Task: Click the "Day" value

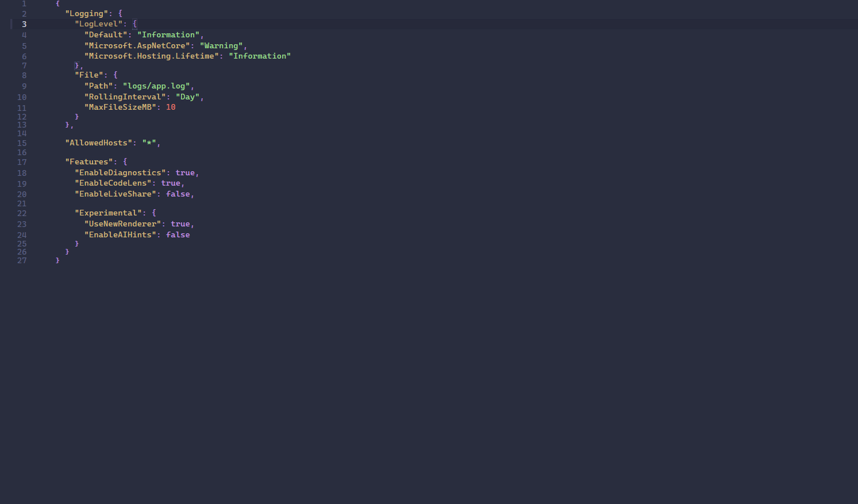Action: coord(188,97)
